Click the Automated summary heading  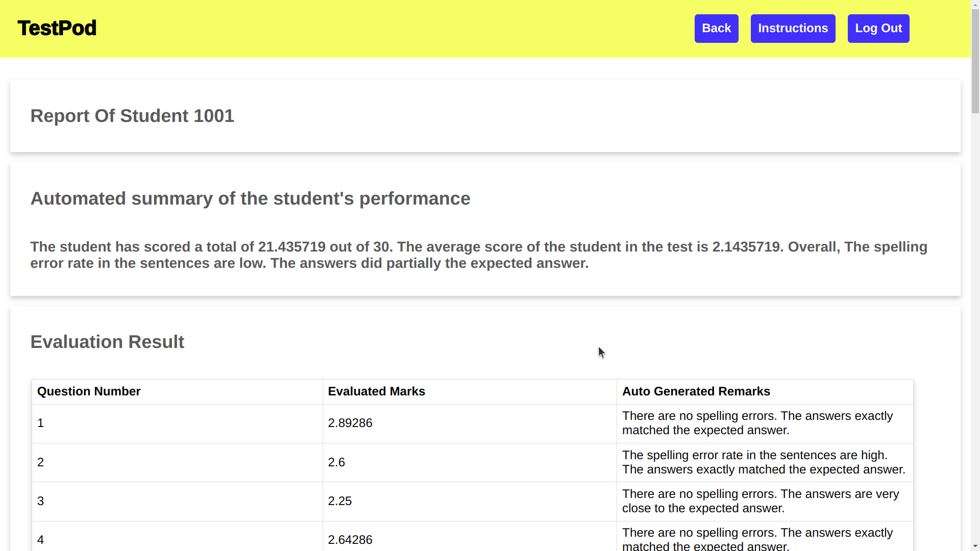250,198
